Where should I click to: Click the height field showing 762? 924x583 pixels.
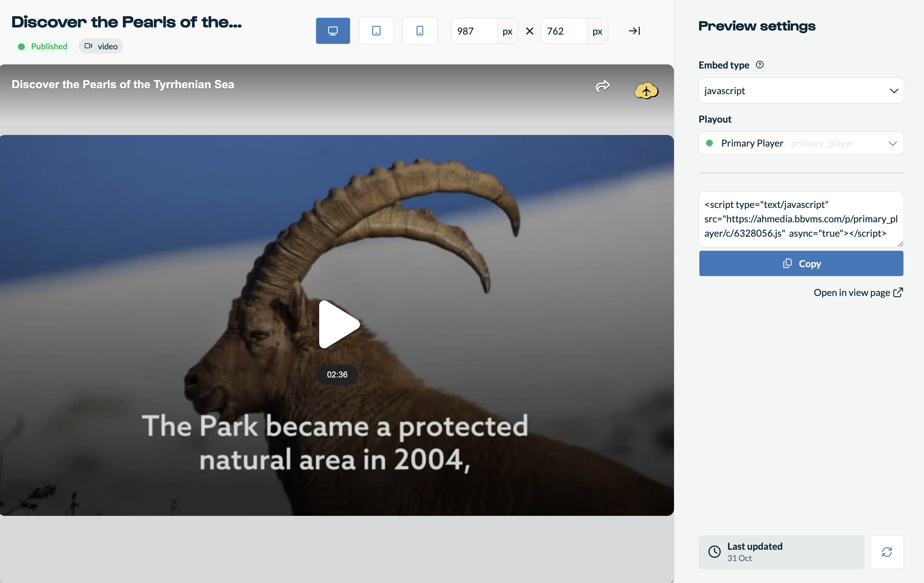564,31
